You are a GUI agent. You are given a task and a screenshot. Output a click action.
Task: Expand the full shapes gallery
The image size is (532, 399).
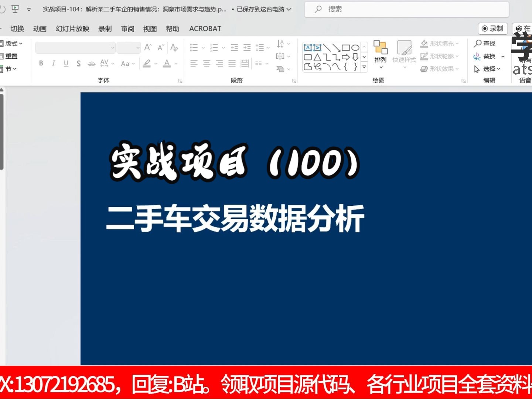pos(364,67)
